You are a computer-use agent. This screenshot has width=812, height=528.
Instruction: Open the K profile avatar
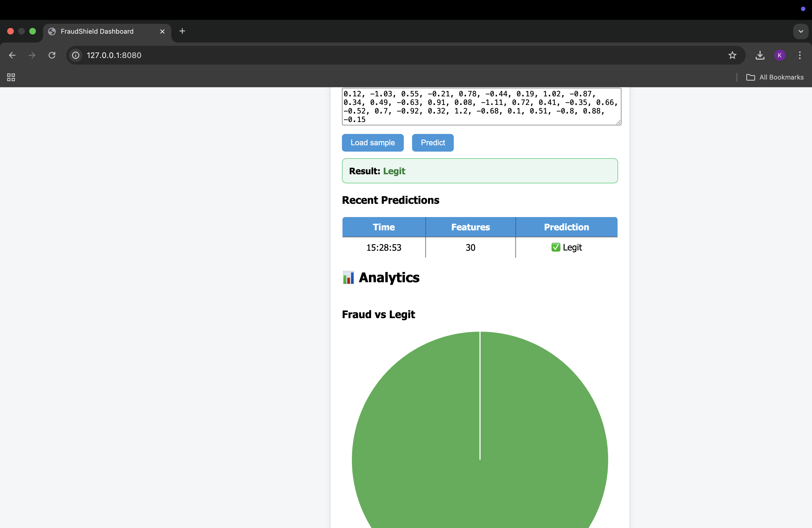(780, 55)
